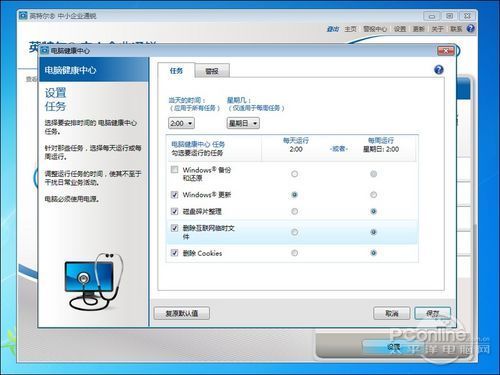Enable the Windows 备份和还原 task checkbox
500x375 pixels.
click(x=174, y=170)
